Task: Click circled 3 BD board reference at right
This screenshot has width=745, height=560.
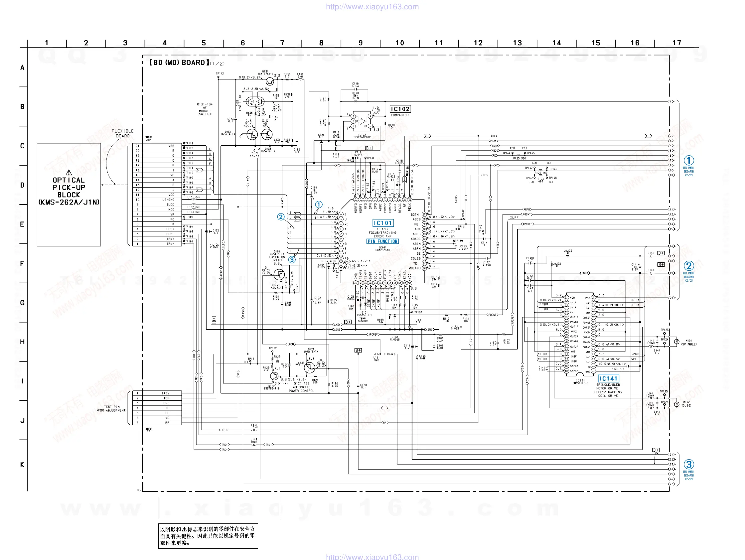Action: point(688,464)
